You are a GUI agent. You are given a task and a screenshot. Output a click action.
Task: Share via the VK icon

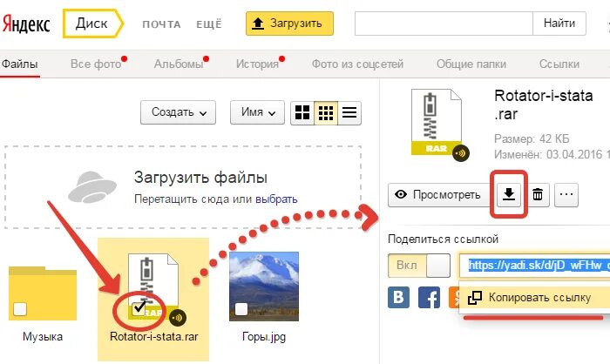(399, 298)
